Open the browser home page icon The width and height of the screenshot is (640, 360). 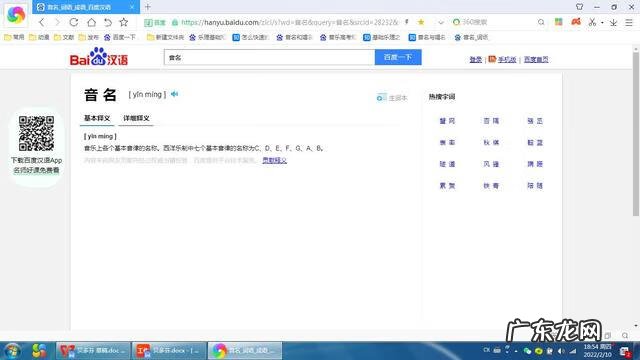(x=91, y=22)
